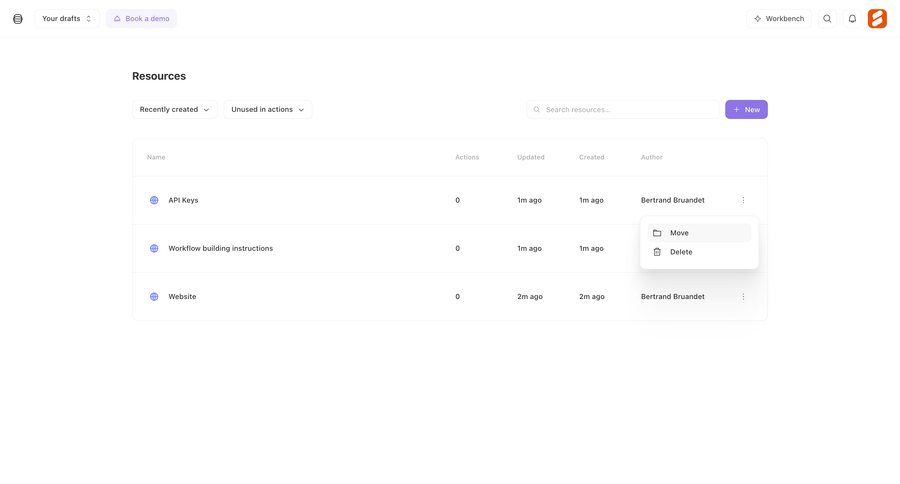
Task: Open notifications bell
Action: point(852,19)
